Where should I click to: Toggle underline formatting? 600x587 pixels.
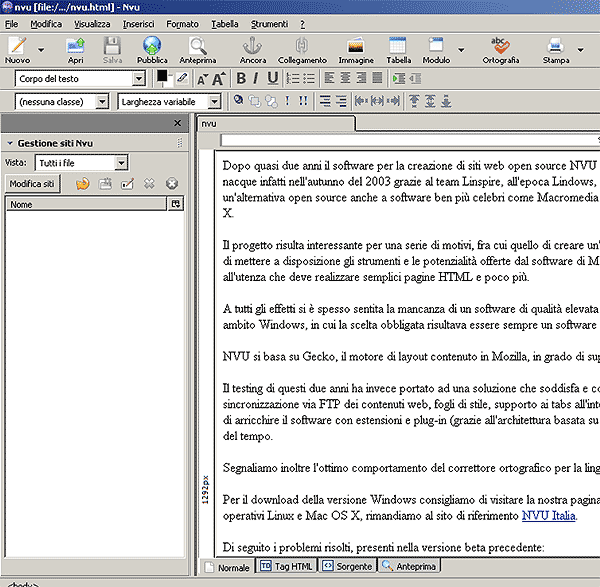[272, 78]
